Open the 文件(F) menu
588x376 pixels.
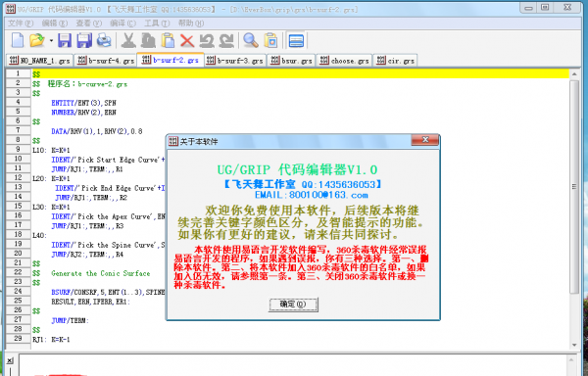click(21, 23)
